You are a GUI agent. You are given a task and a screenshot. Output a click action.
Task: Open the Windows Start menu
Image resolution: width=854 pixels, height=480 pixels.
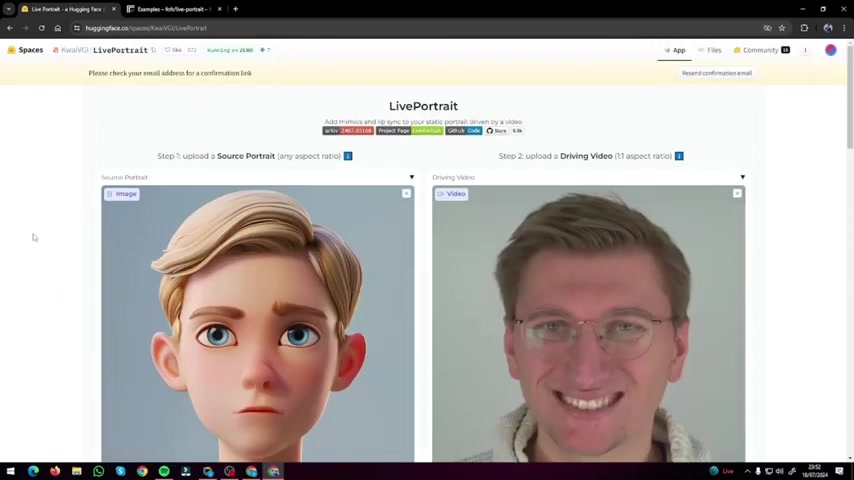tap(10, 471)
